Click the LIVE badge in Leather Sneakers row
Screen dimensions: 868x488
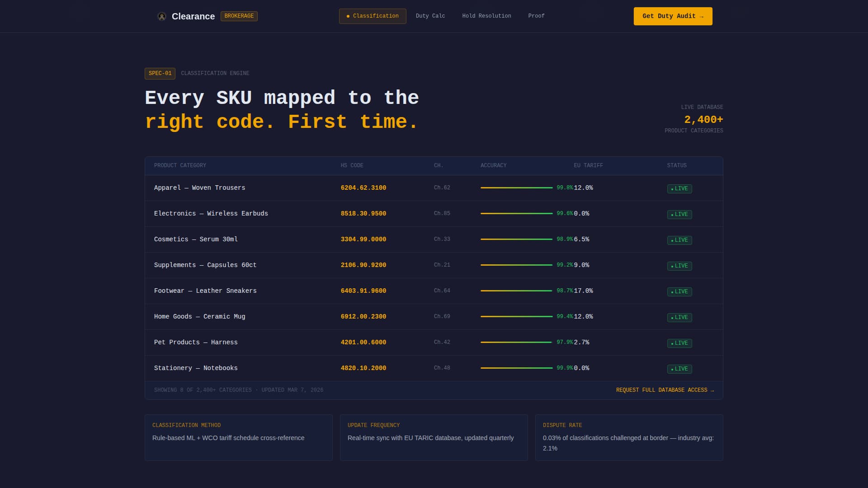pos(679,292)
